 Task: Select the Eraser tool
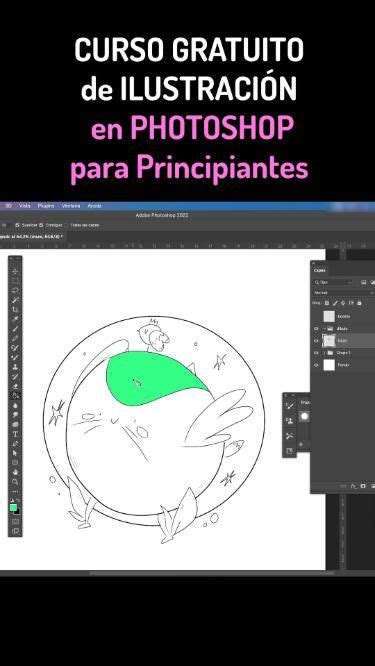16,386
